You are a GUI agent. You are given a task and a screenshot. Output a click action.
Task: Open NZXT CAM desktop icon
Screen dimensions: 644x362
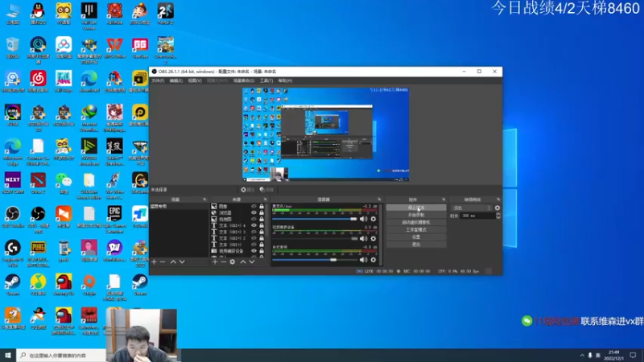[13, 183]
